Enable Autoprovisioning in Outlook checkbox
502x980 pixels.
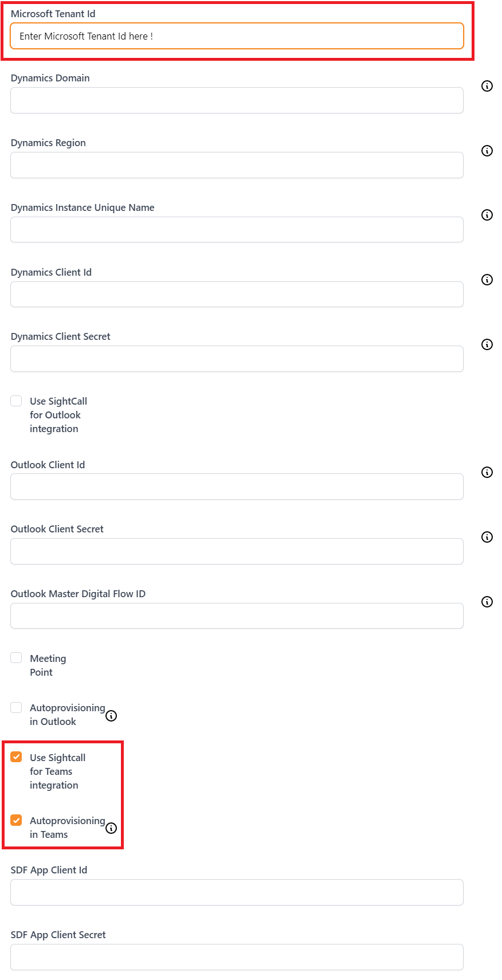pyautogui.click(x=16, y=707)
